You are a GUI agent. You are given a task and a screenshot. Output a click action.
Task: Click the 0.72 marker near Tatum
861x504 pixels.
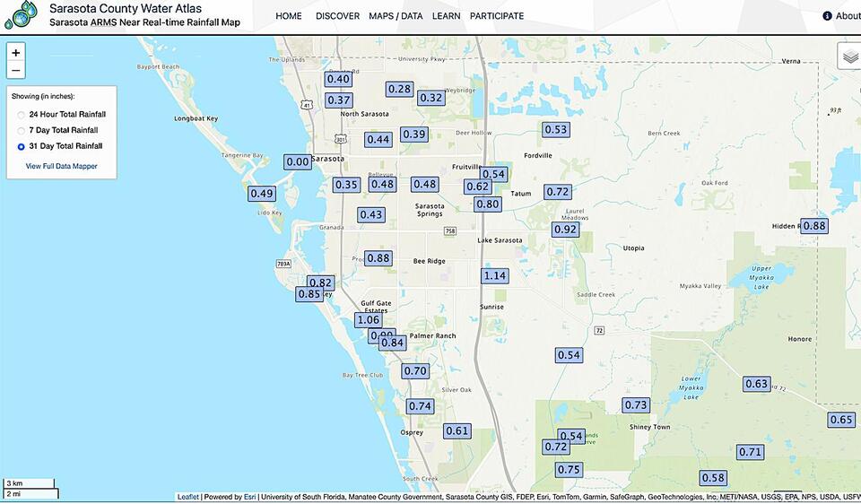coord(558,192)
